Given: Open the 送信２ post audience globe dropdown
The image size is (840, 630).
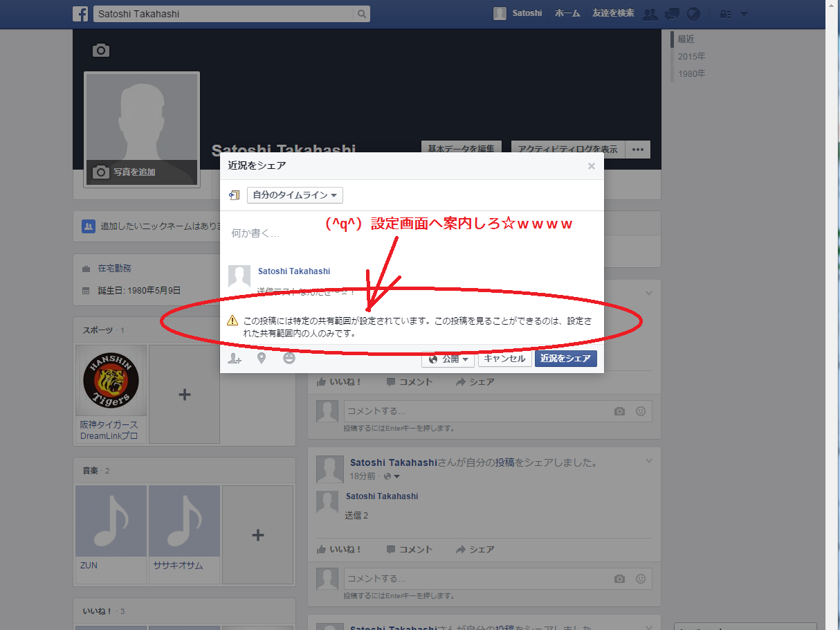Looking at the screenshot, I should [392, 476].
